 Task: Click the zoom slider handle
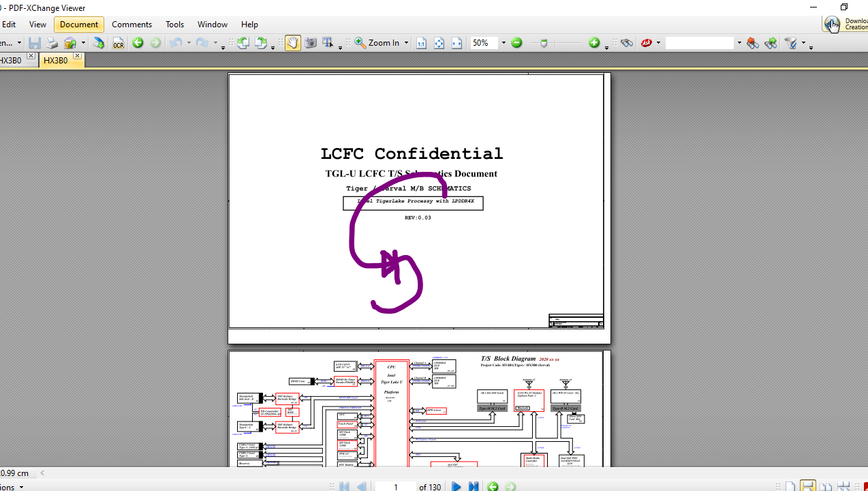(543, 44)
